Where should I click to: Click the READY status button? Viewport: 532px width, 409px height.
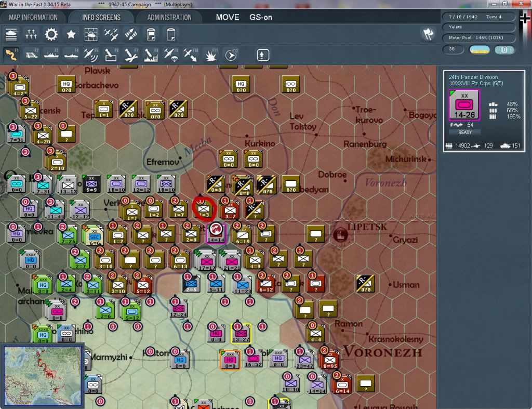pyautogui.click(x=465, y=133)
